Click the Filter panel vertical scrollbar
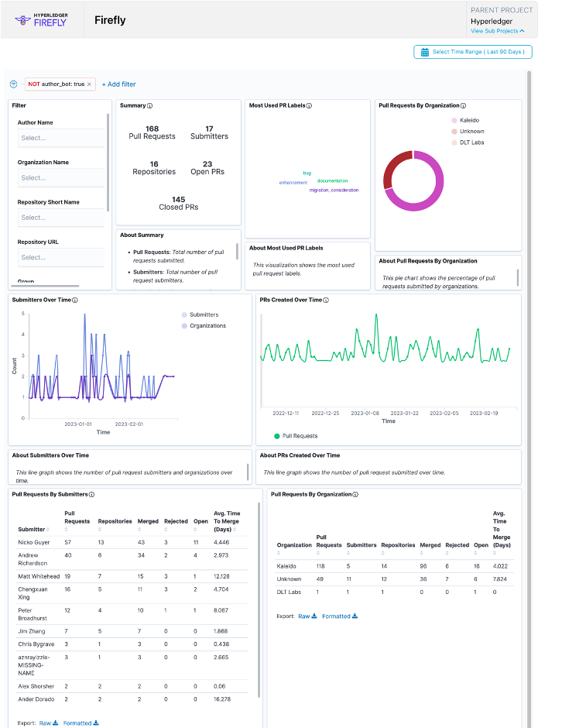Image resolution: width=562 pixels, height=728 pixels. click(x=108, y=163)
